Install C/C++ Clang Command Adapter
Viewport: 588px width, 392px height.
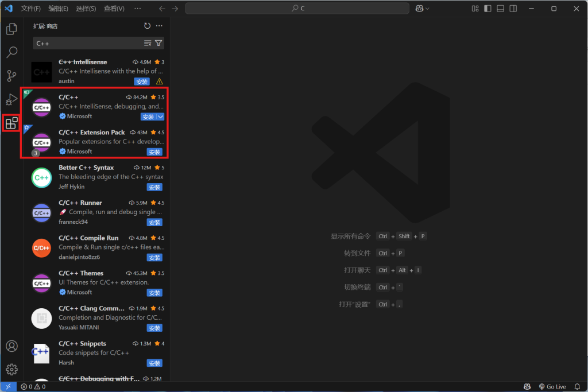pos(154,328)
